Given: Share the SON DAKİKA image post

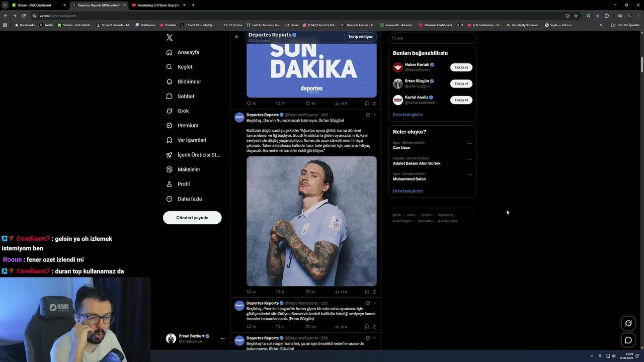Looking at the screenshot, I should 374,104.
